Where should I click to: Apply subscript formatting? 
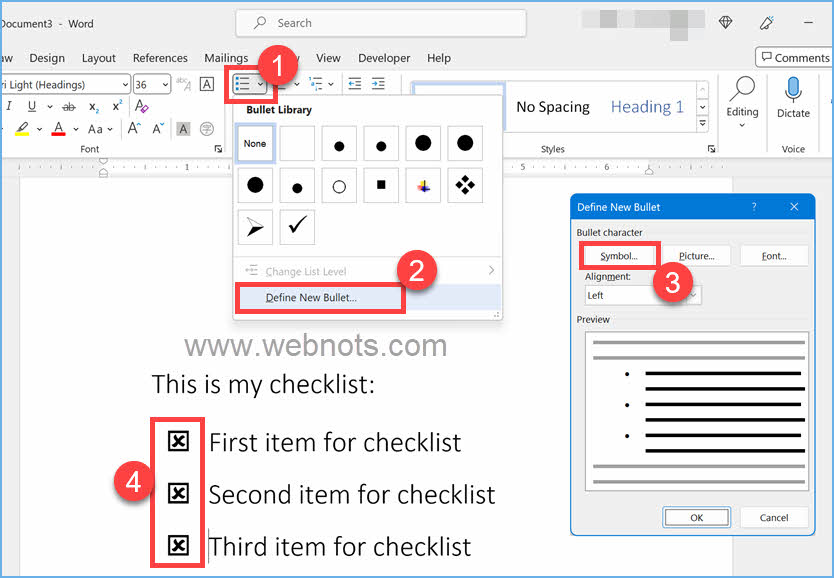(x=94, y=107)
